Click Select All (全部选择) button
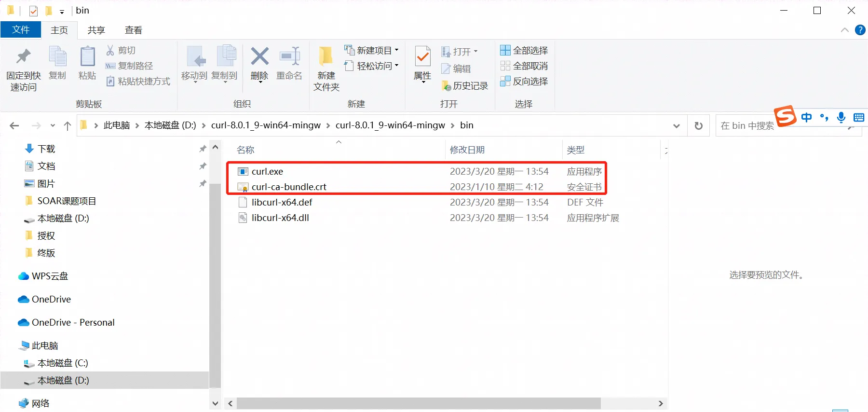Viewport: 868px width, 412px height. [524, 50]
